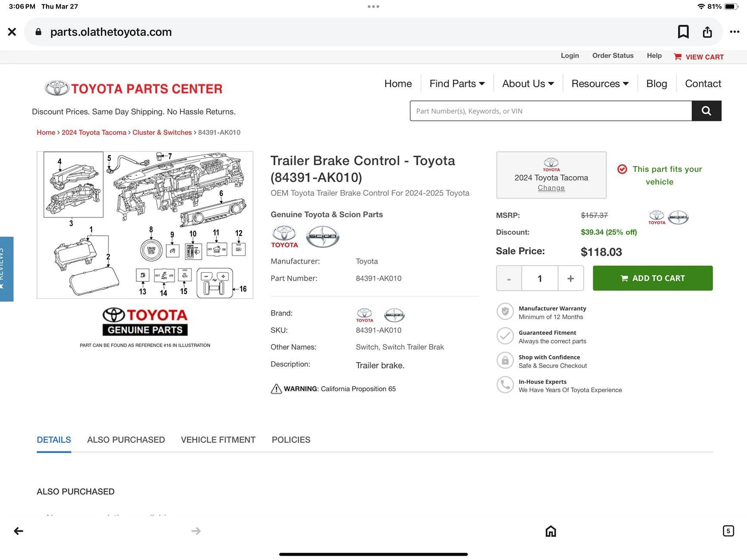
Task: Expand the About Us dropdown
Action: 528,84
